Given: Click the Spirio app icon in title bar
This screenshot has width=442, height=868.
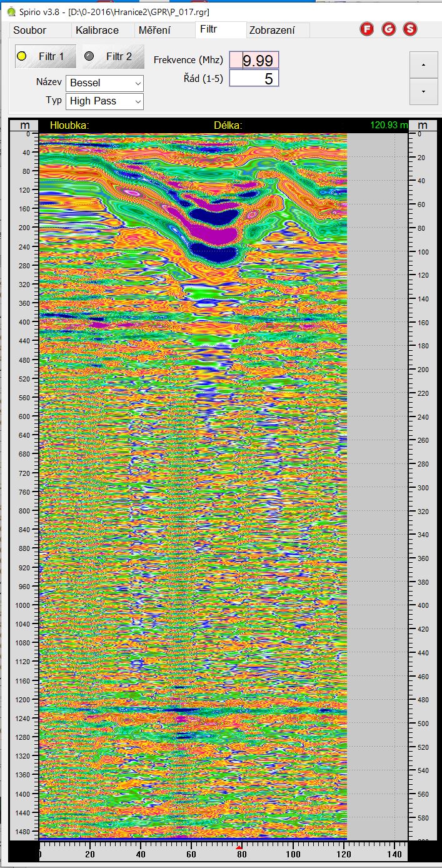Looking at the screenshot, I should [11, 11].
